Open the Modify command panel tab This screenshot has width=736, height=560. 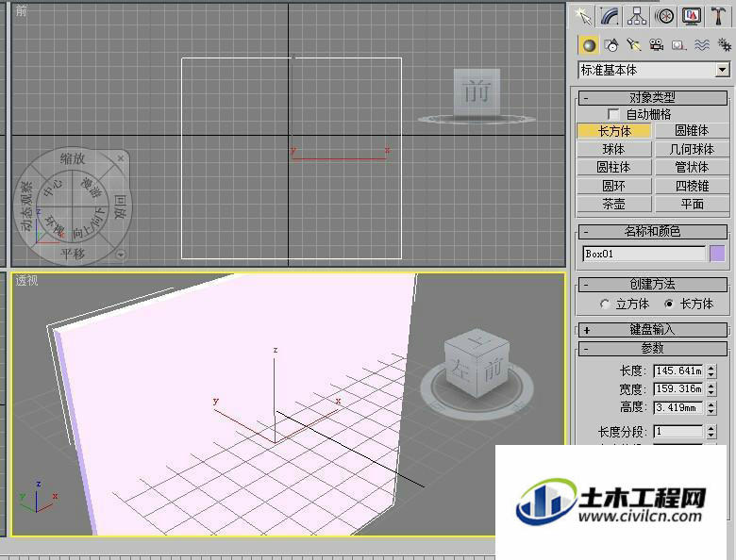pos(610,17)
